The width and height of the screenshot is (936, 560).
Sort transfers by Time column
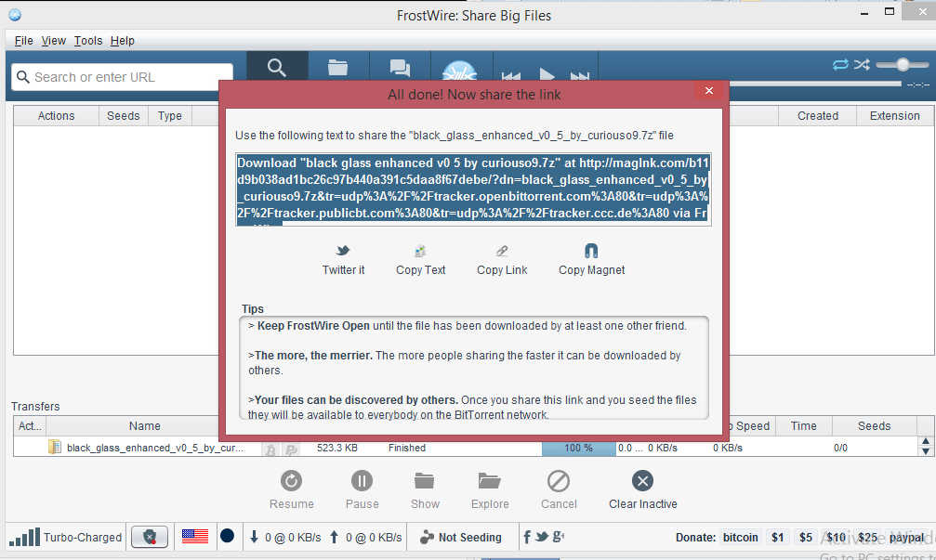tap(803, 426)
